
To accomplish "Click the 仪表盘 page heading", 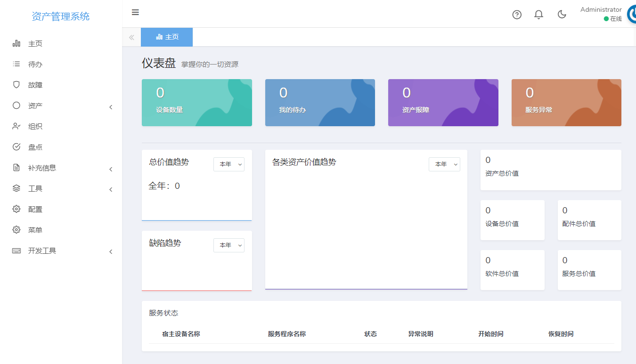I will pyautogui.click(x=159, y=63).
